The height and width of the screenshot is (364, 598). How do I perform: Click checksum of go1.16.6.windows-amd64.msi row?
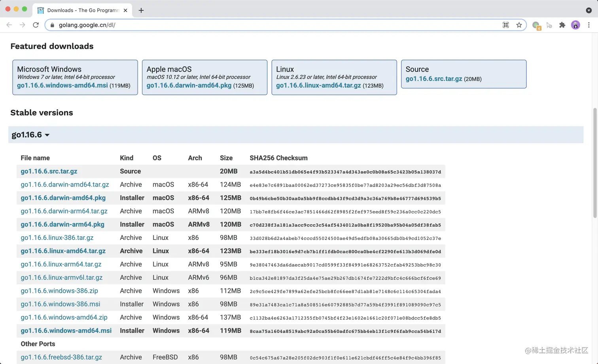345,331
